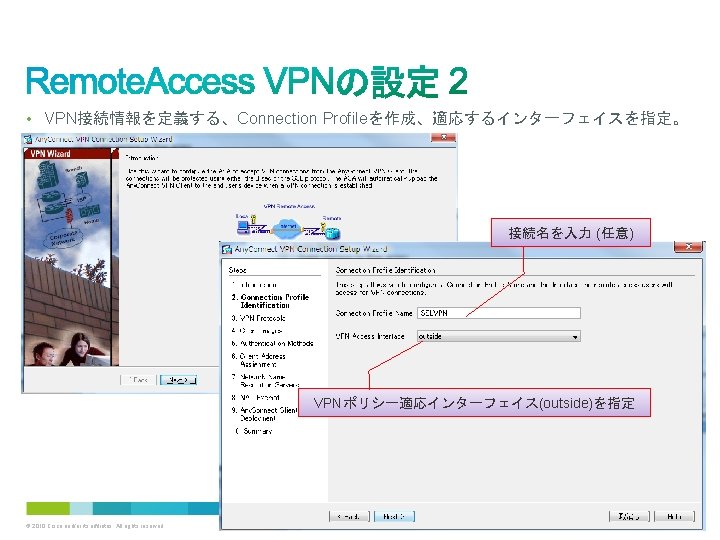Select the Summary step
720x540 pixels.
click(x=254, y=431)
